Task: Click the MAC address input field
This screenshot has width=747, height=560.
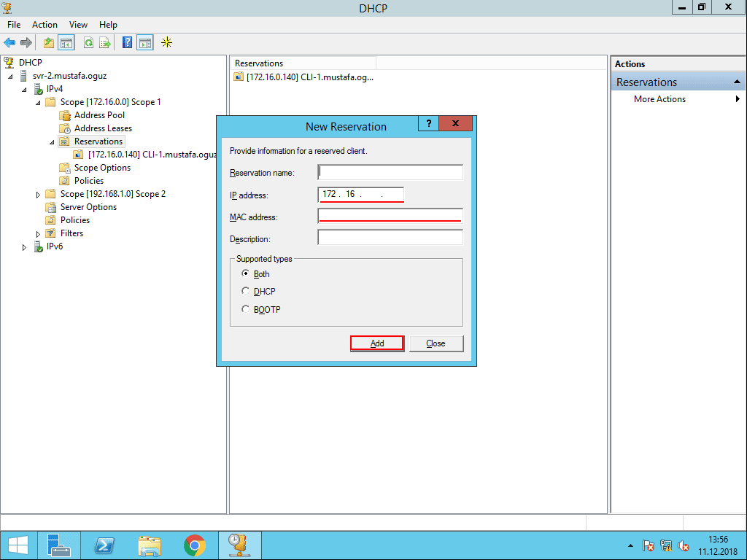Action: pyautogui.click(x=390, y=216)
